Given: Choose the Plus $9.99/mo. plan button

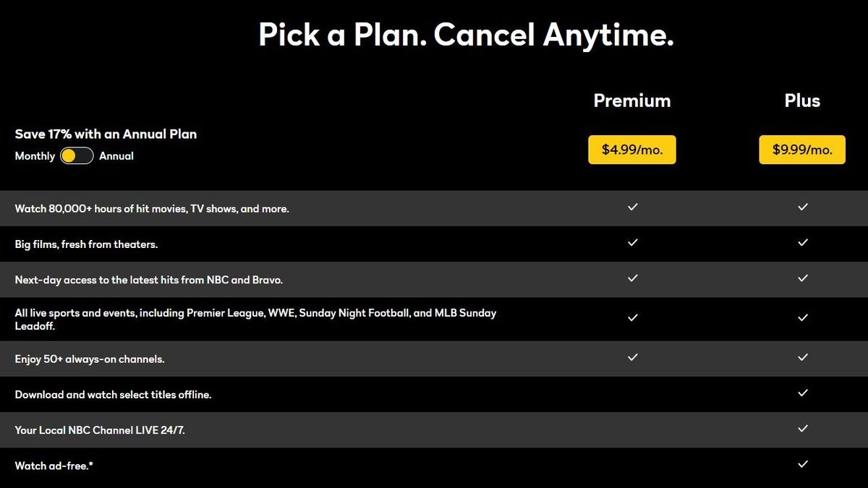Looking at the screenshot, I should point(802,150).
